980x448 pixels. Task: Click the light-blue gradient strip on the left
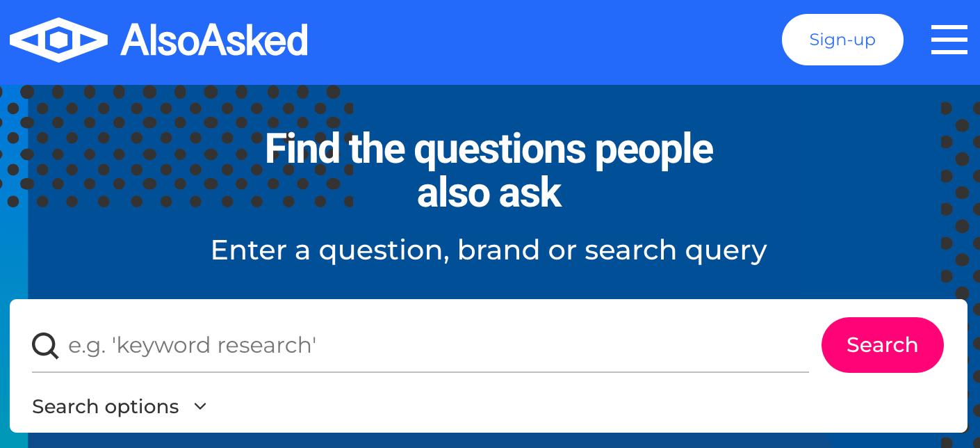(x=13, y=278)
